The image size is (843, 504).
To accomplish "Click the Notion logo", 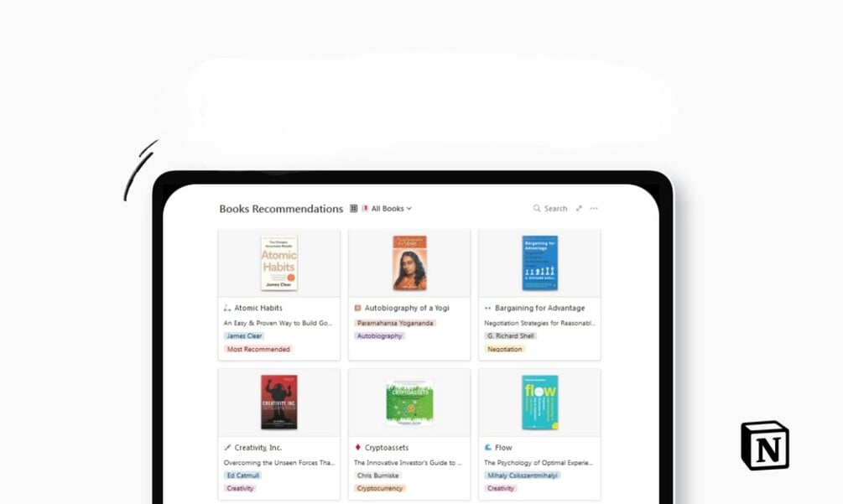I will 765,445.
